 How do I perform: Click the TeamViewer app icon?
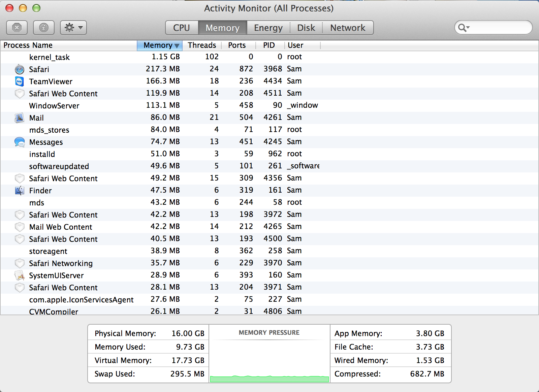20,81
